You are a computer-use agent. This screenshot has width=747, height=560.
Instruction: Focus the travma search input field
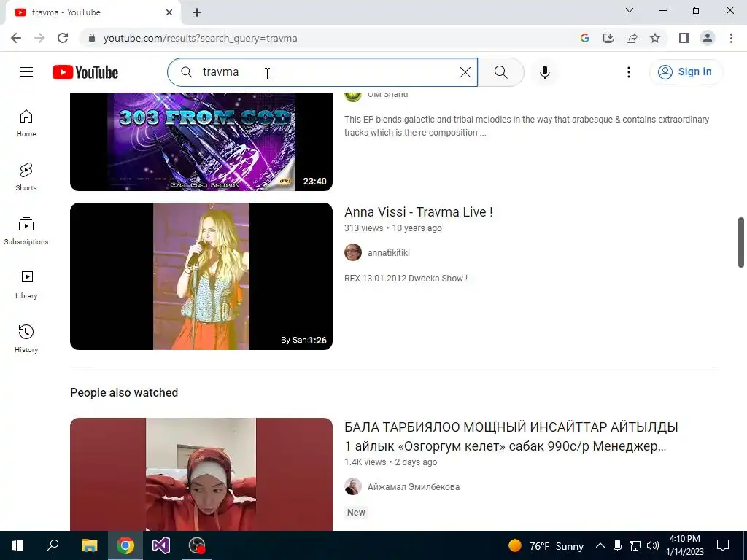324,72
